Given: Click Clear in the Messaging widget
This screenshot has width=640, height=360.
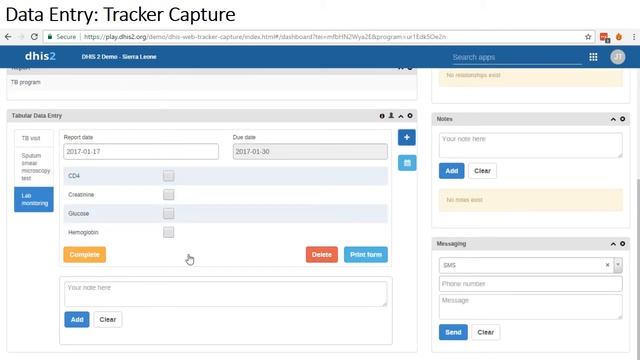Looking at the screenshot, I should [x=486, y=332].
